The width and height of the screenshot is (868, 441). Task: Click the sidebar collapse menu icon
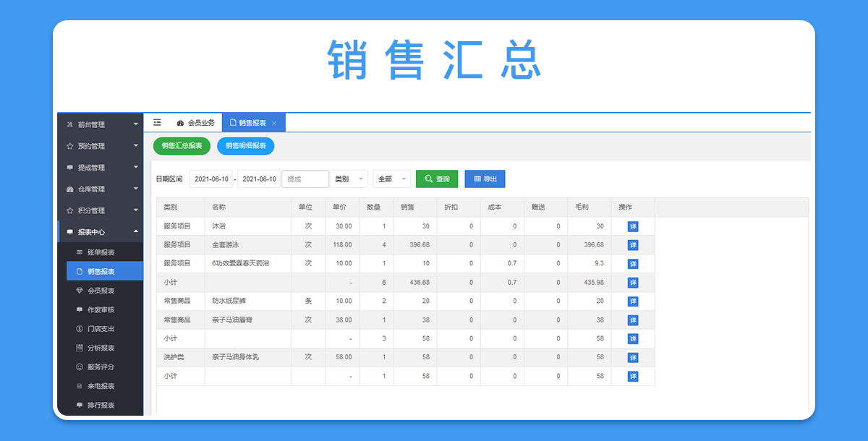coord(157,123)
